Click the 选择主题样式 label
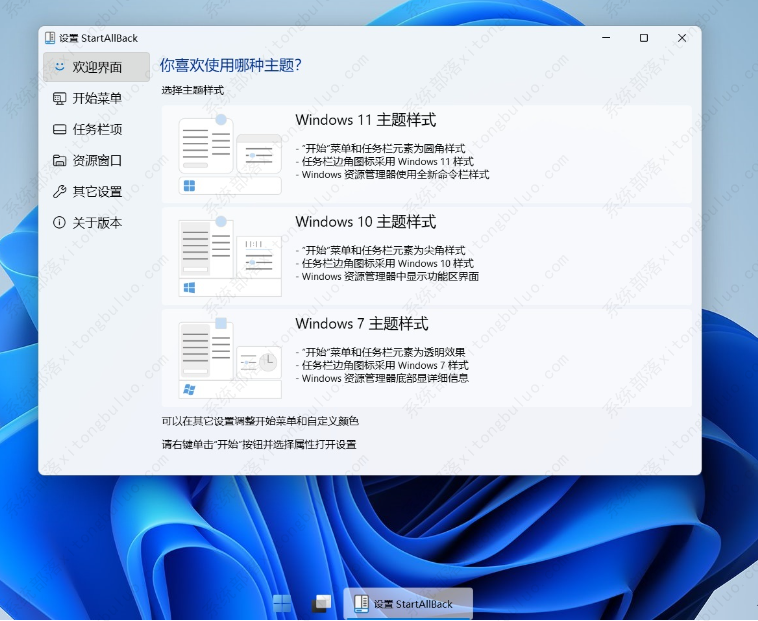The height and width of the screenshot is (621, 758). (193, 90)
